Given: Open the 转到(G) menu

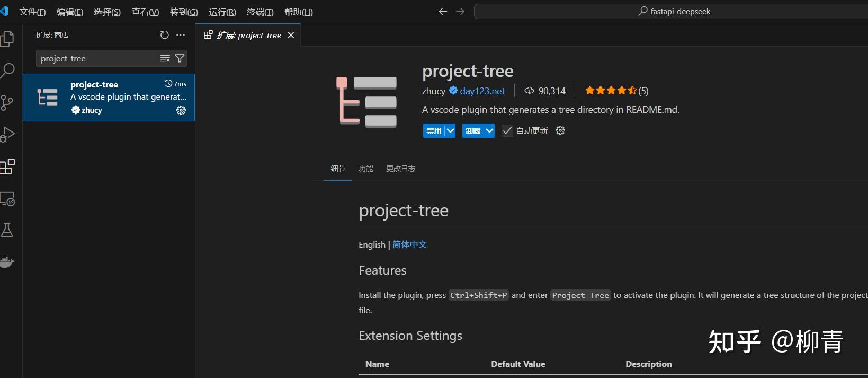Looking at the screenshot, I should pyautogui.click(x=184, y=12).
